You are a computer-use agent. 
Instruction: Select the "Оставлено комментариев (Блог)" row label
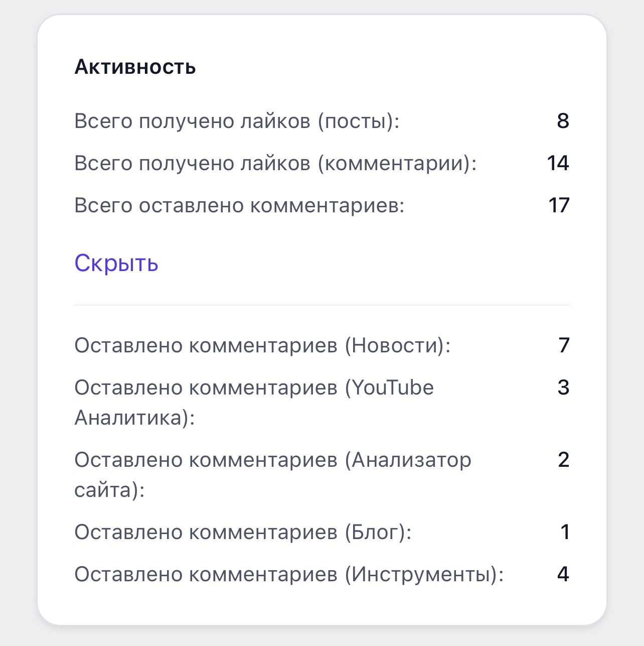pyautogui.click(x=243, y=532)
